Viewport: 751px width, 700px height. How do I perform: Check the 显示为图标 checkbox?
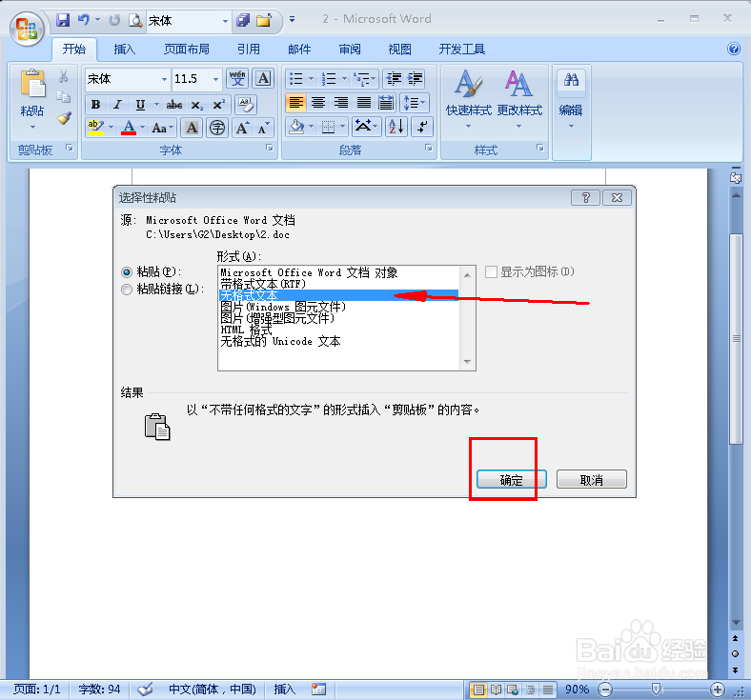pyautogui.click(x=491, y=272)
